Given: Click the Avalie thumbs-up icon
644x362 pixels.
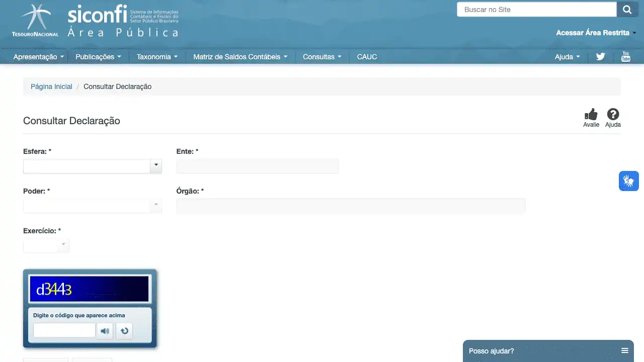Looking at the screenshot, I should [x=591, y=115].
